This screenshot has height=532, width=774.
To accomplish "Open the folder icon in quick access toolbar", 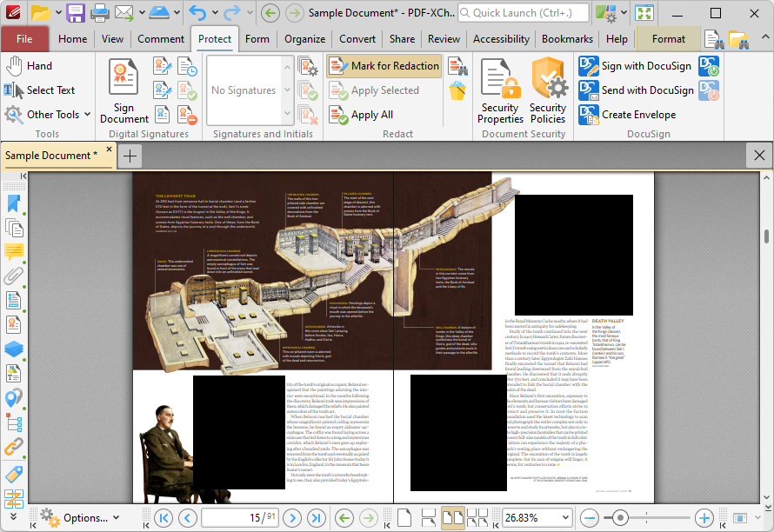I will [x=41, y=13].
